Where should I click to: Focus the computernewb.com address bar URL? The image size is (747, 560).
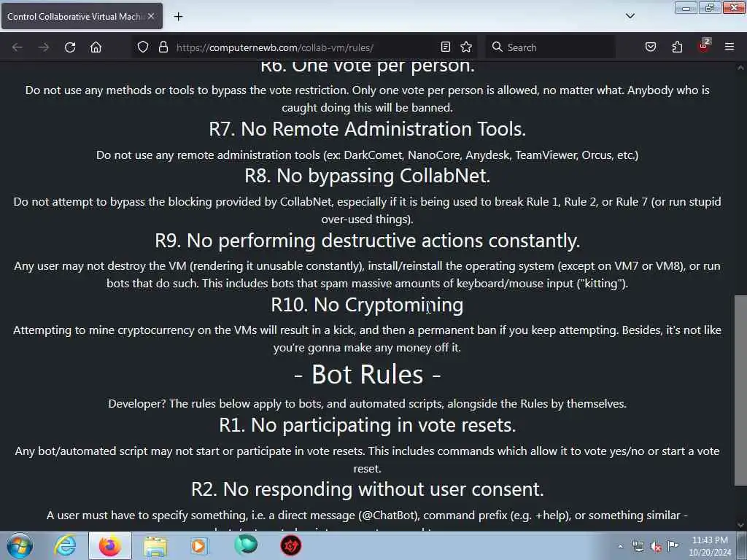coord(274,47)
